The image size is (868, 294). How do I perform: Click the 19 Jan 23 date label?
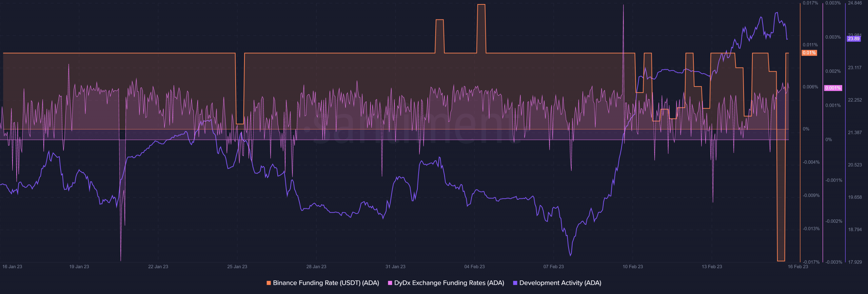tap(79, 267)
